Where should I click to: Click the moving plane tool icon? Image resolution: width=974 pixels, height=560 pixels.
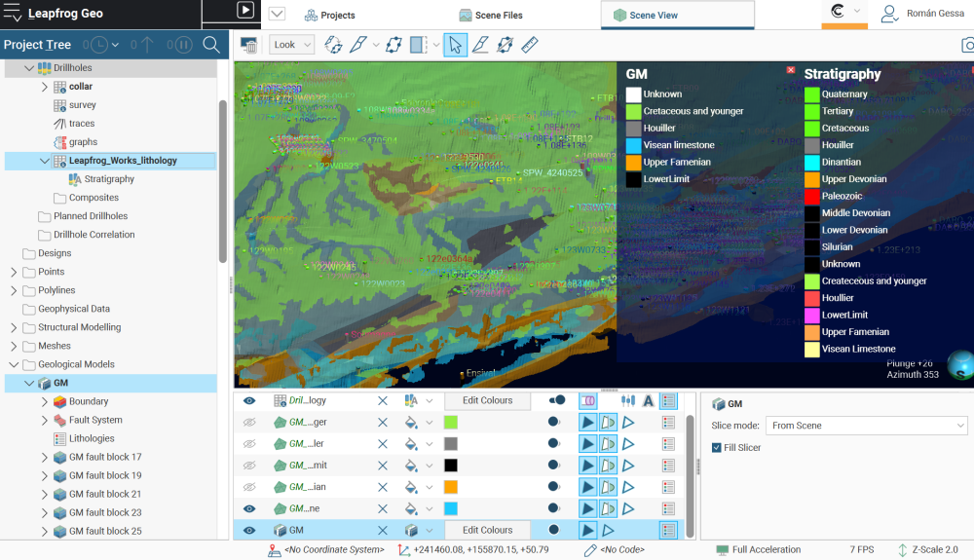393,45
